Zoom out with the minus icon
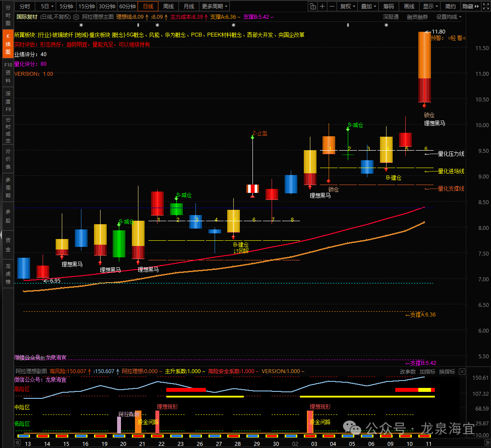491x448 pixels. [x=332, y=7]
